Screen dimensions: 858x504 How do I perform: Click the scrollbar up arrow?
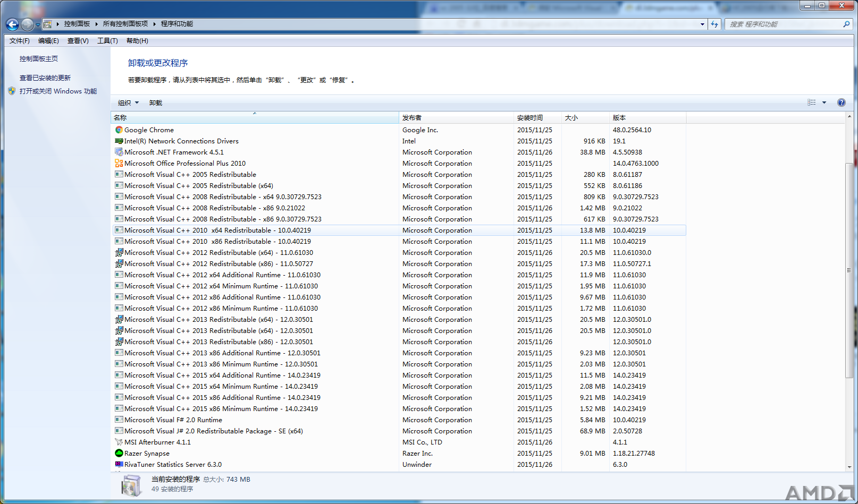[849, 116]
